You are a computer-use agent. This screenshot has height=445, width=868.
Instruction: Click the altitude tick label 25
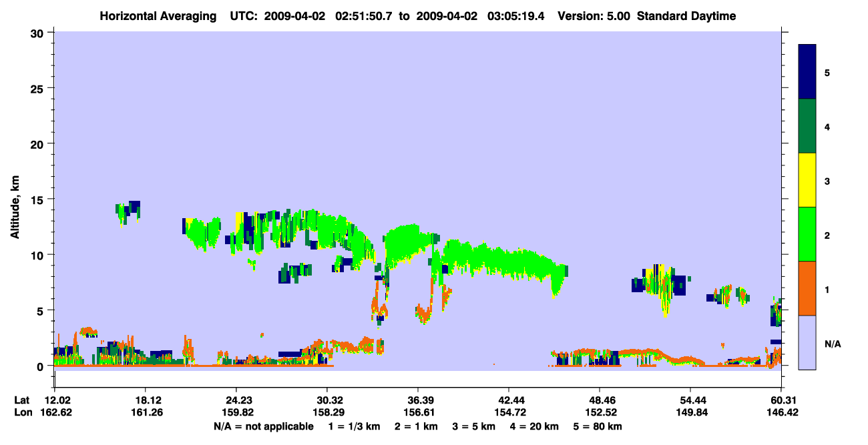(39, 88)
